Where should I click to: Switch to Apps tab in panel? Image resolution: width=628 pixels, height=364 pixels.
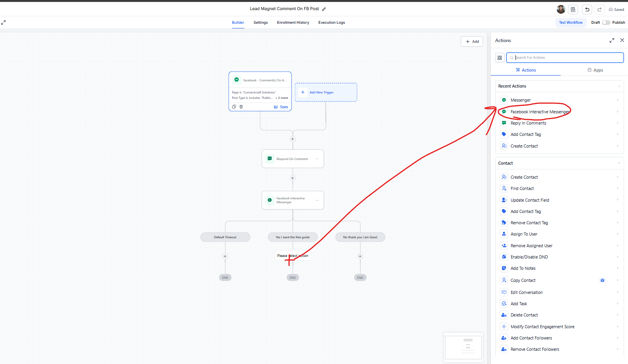click(x=595, y=70)
